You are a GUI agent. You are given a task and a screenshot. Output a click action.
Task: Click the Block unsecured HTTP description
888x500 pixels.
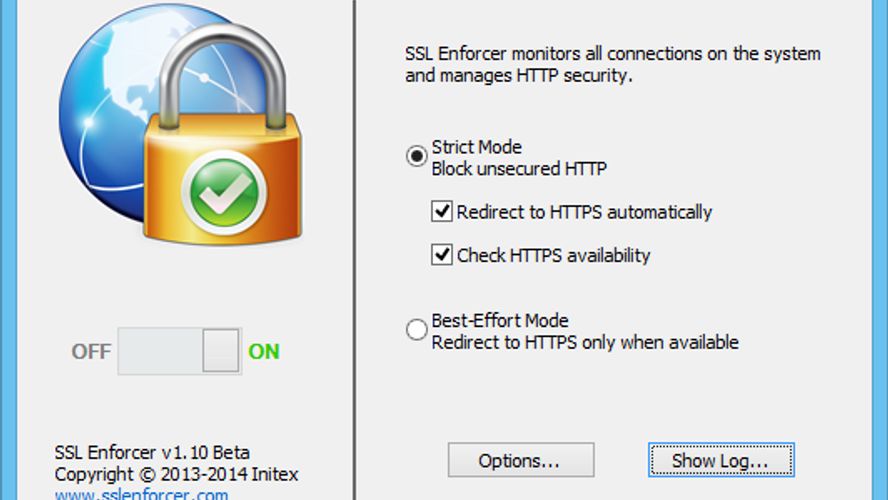pyautogui.click(x=518, y=169)
